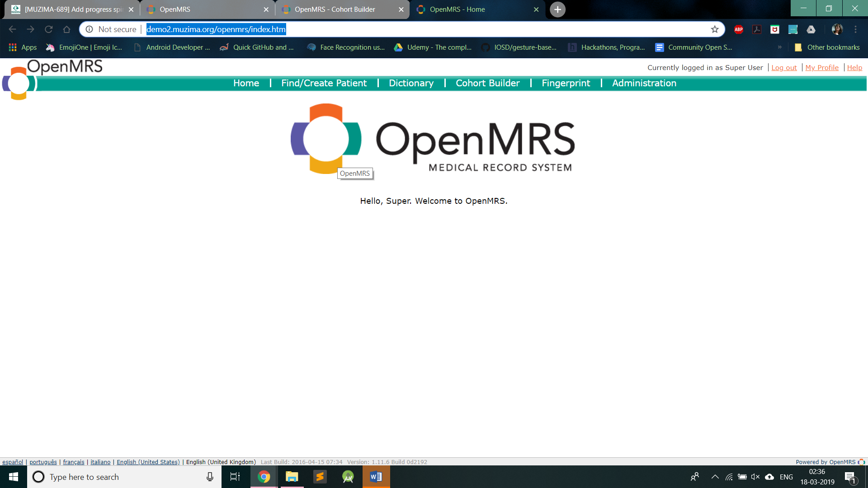Open the IOSD/gesture-base bookmark
This screenshot has height=488, width=868.
519,47
